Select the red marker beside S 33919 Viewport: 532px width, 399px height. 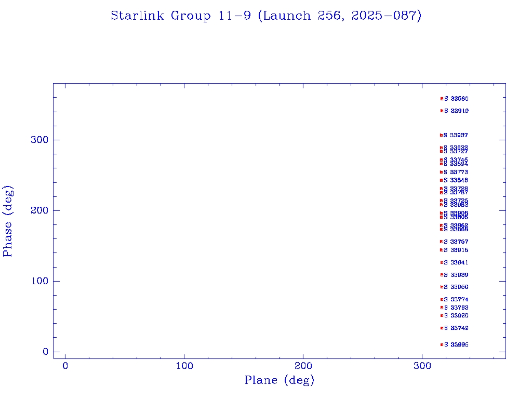click(x=442, y=111)
